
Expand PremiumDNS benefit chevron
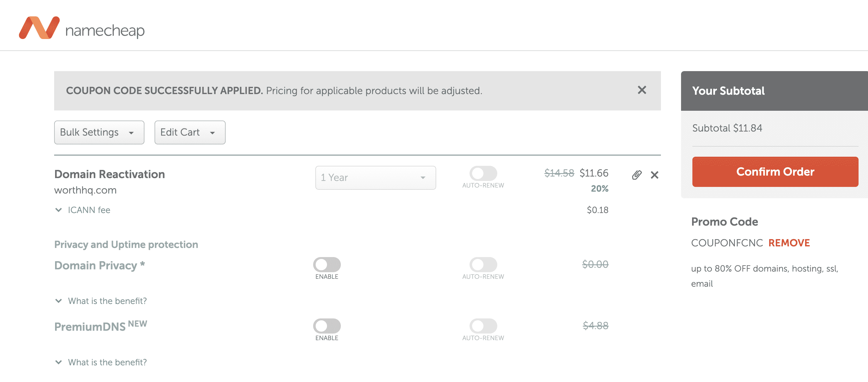(x=59, y=362)
